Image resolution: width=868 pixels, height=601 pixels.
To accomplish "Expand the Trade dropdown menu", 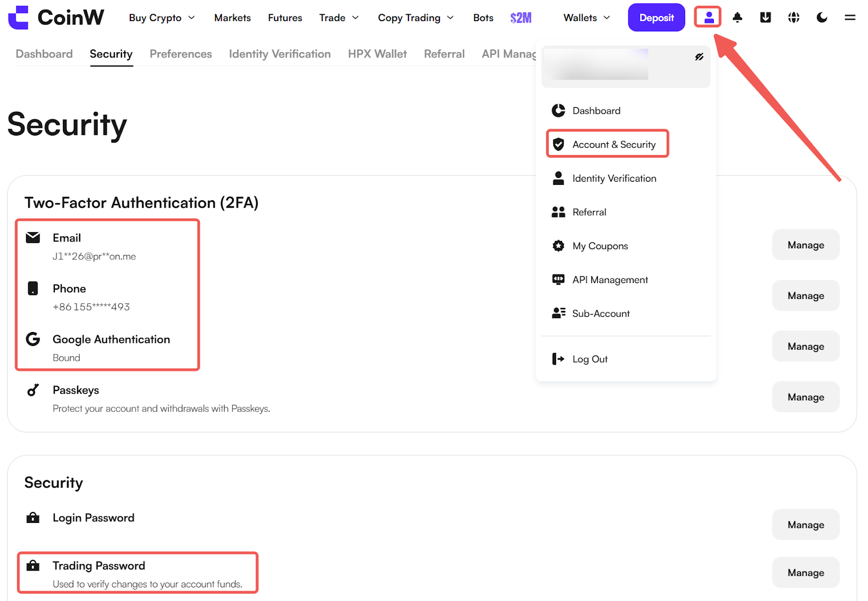I will tap(339, 18).
